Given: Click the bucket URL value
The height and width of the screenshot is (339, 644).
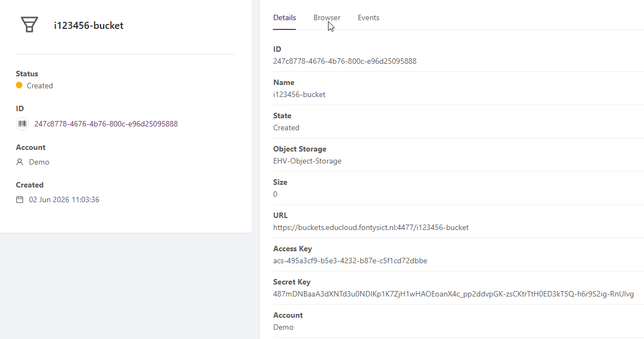Looking at the screenshot, I should (371, 227).
